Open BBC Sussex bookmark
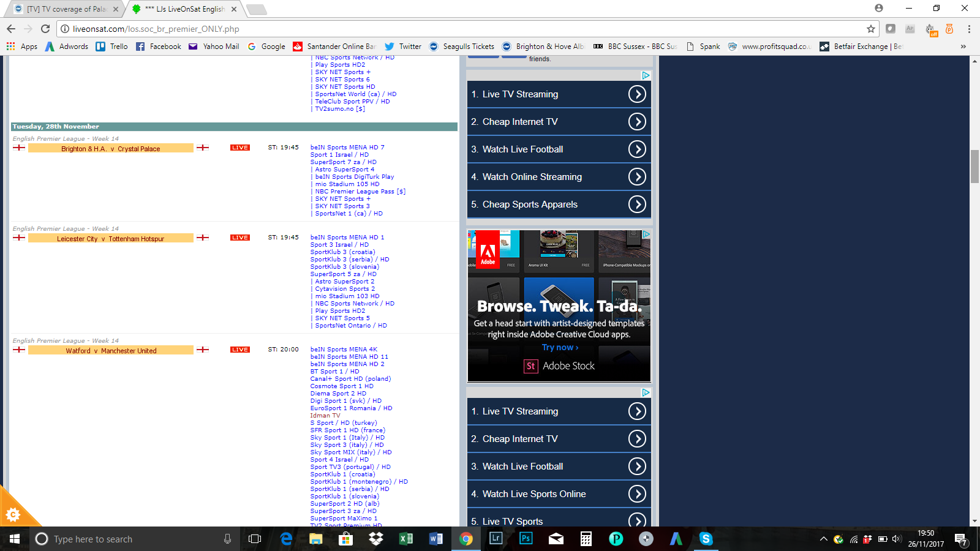Screen dimensions: 980x551 pos(635,47)
